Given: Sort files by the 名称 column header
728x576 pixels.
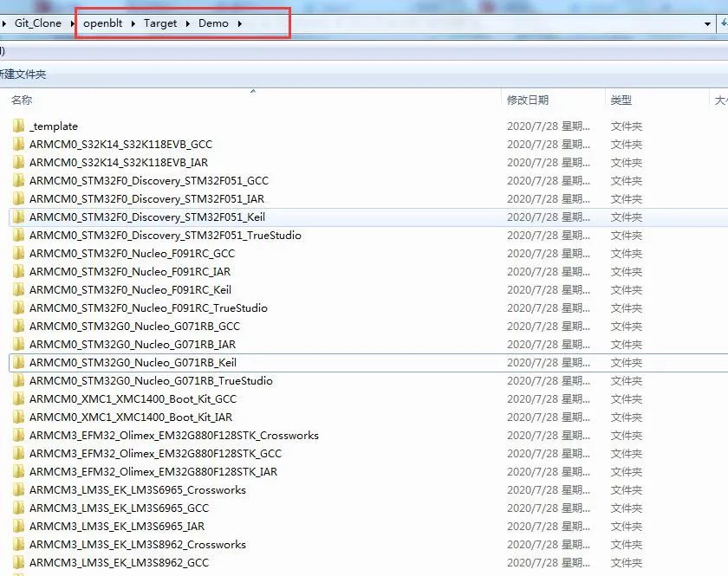Looking at the screenshot, I should coord(21,100).
